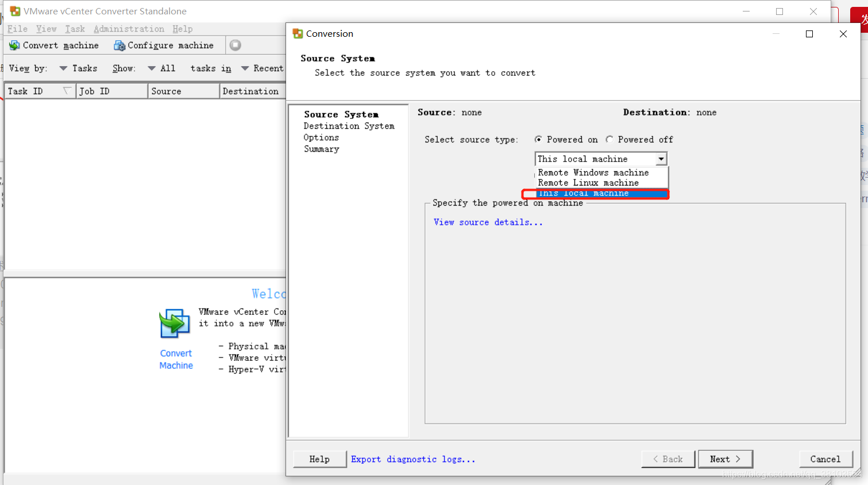Click Configure machine toolbar label
Screen dimensions: 868x485
pos(171,45)
